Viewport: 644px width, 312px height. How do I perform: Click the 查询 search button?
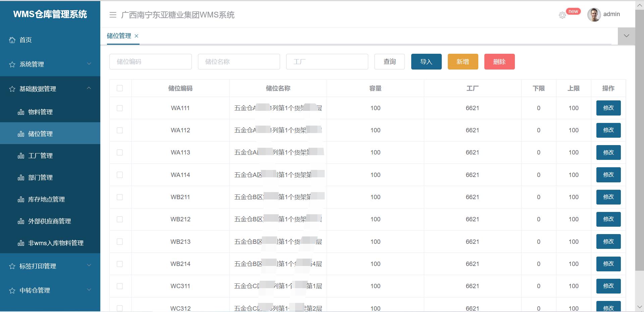(389, 61)
